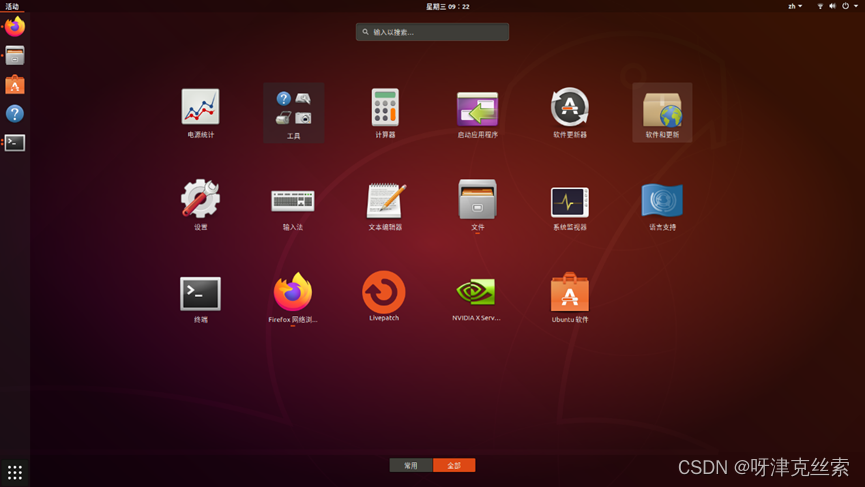Click the volume speaker icon in top bar
The image size is (865, 487).
click(832, 6)
